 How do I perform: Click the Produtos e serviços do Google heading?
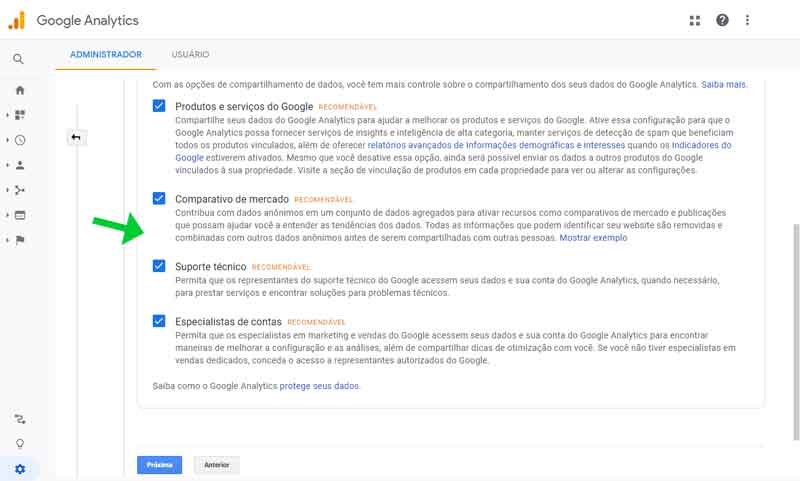coord(244,107)
